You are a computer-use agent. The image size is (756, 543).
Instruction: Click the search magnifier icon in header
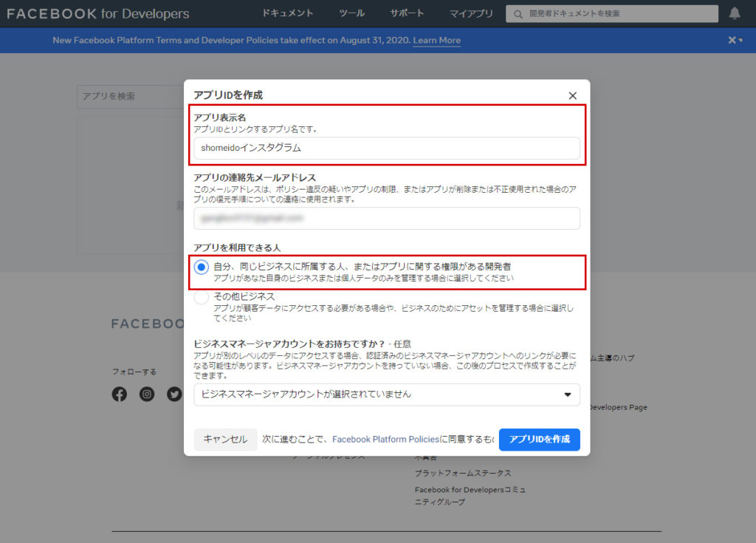[518, 14]
